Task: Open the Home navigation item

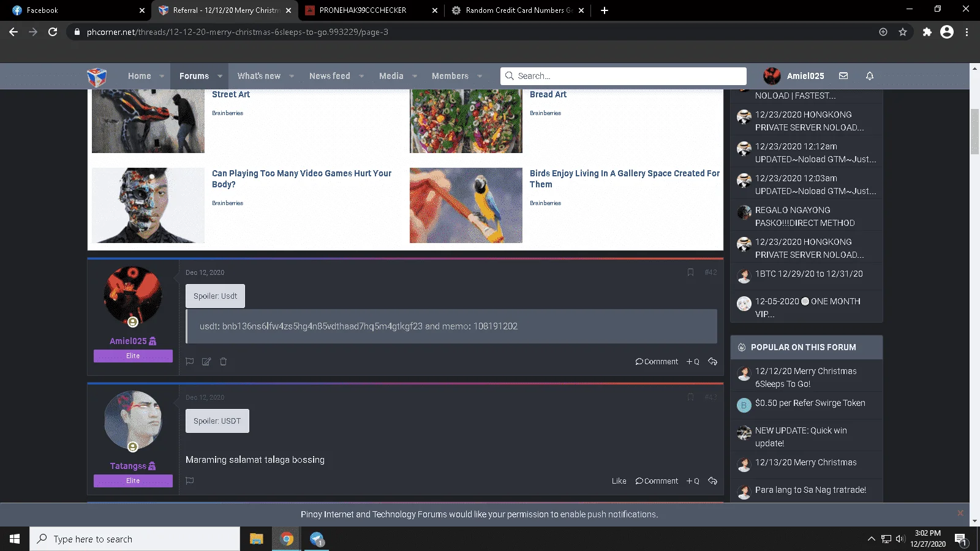Action: (x=140, y=76)
